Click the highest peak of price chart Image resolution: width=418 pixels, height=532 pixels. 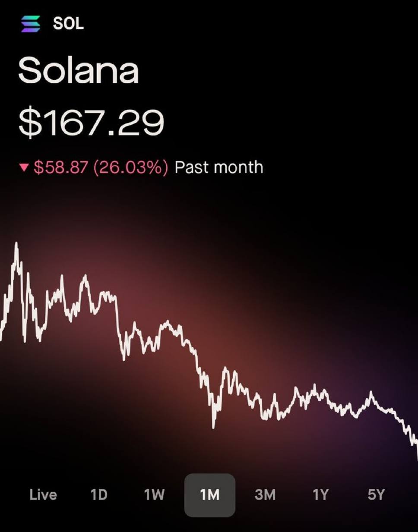[x=16, y=244]
